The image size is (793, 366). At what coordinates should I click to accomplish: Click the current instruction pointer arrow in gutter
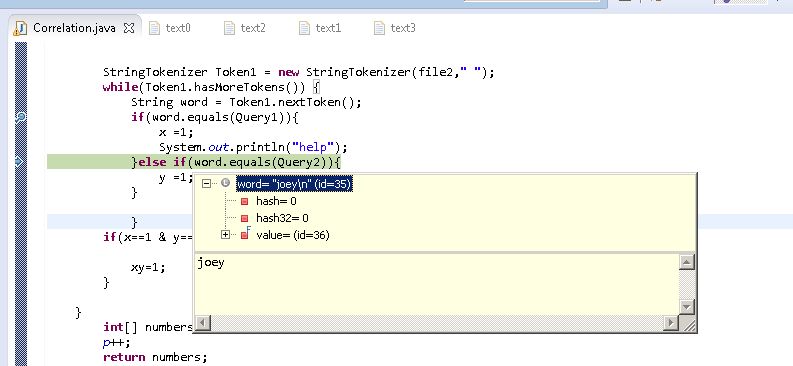(20, 162)
